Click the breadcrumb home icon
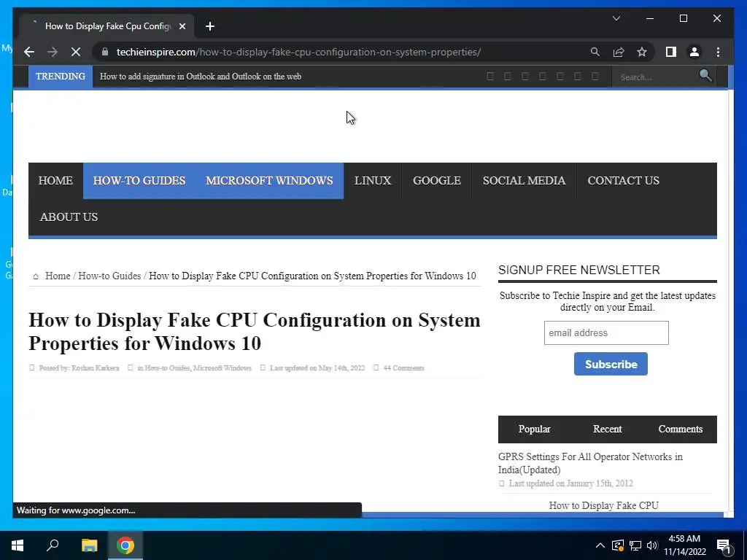 pos(36,276)
